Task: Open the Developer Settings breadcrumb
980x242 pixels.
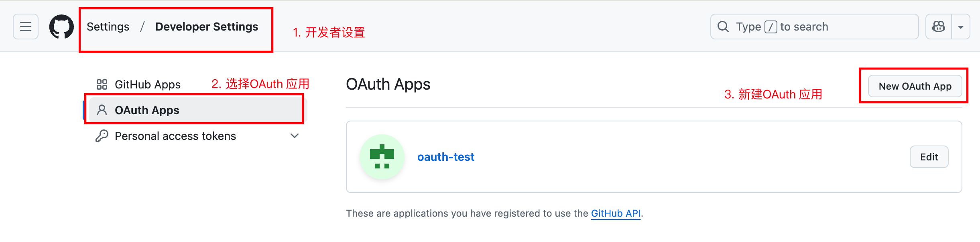Action: point(207,27)
